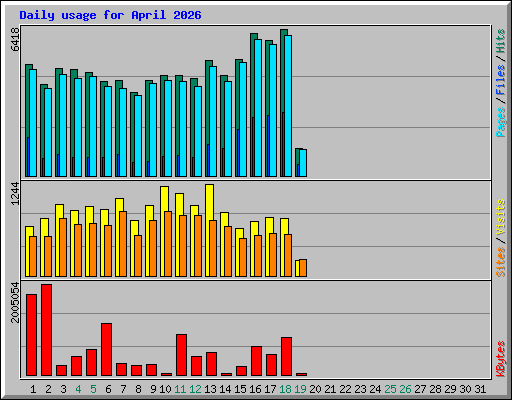Click the cyan "Pages" legend word
The height and width of the screenshot is (400, 512).
(500, 122)
